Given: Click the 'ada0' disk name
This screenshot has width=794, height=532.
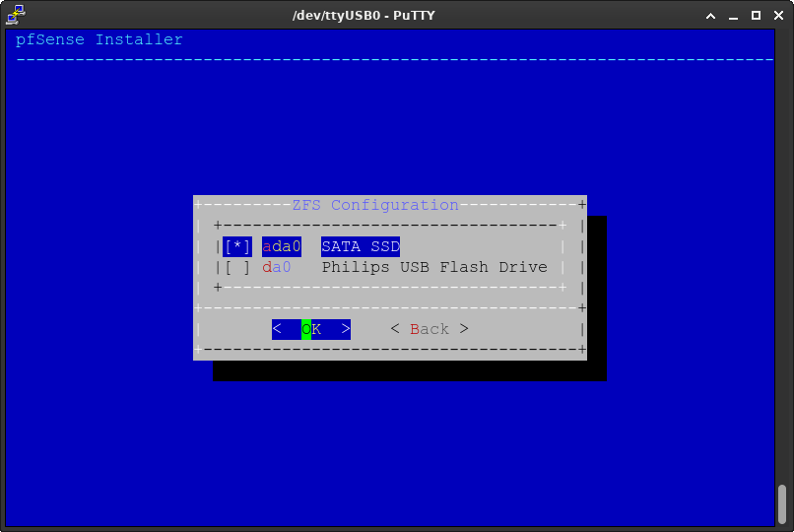Looking at the screenshot, I should [x=282, y=246].
